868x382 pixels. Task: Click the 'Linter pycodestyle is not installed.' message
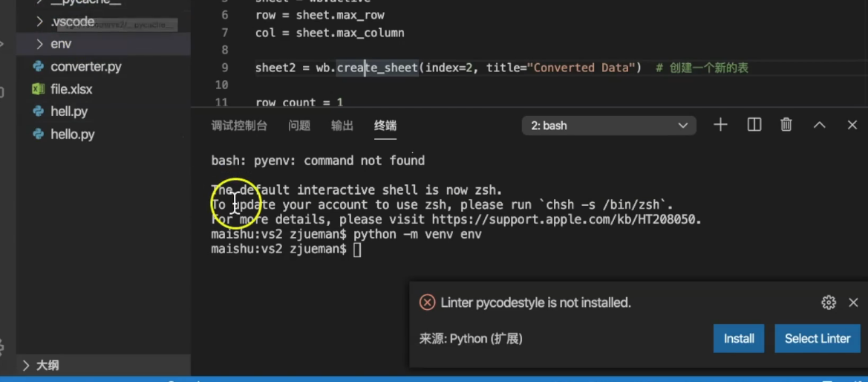[536, 302]
